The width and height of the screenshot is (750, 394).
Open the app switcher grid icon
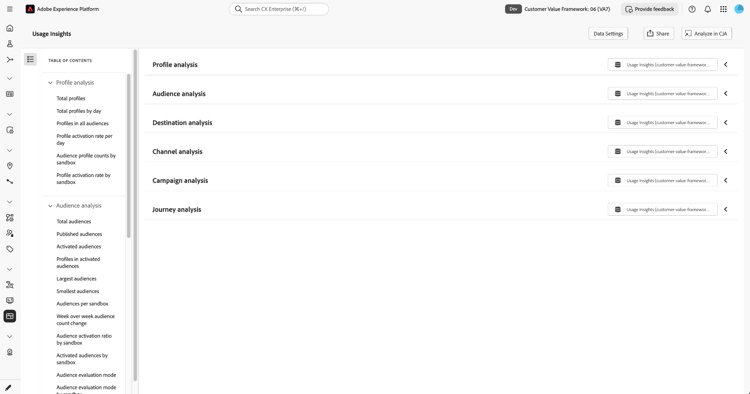pos(723,9)
